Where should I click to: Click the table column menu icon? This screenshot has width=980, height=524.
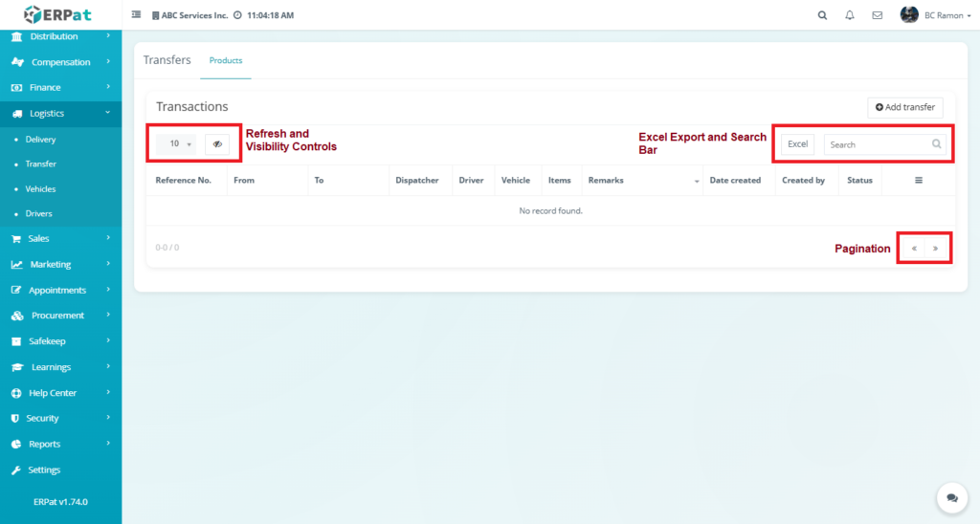[919, 180]
